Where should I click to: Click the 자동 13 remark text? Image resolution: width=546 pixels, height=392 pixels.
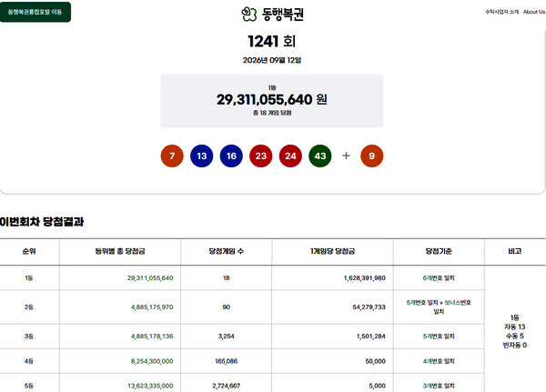(x=515, y=327)
